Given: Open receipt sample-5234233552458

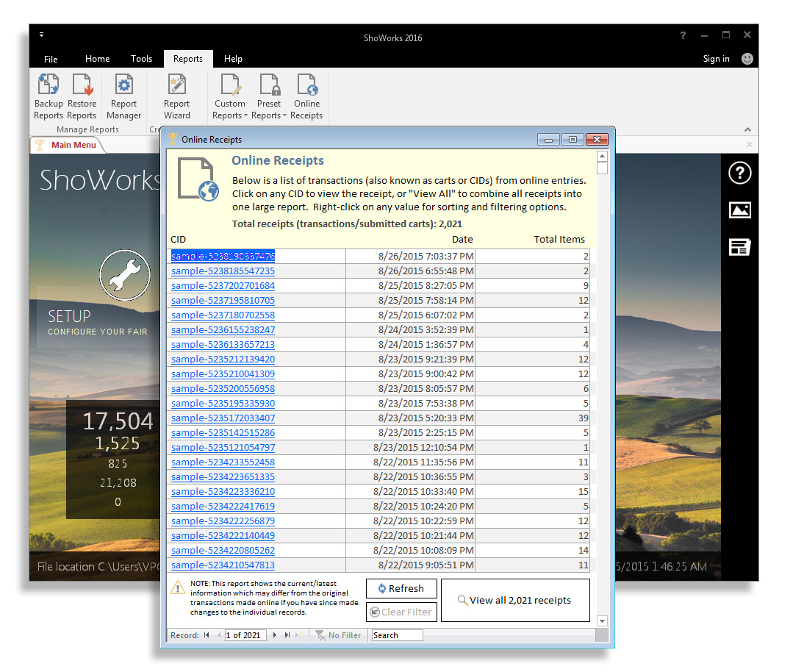Looking at the screenshot, I should click(x=223, y=462).
